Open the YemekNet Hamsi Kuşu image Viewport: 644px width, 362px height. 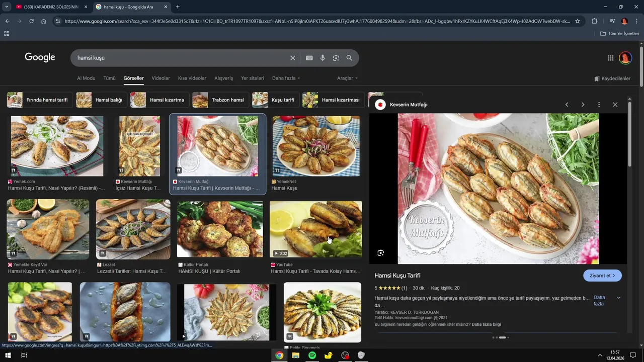[316, 146]
